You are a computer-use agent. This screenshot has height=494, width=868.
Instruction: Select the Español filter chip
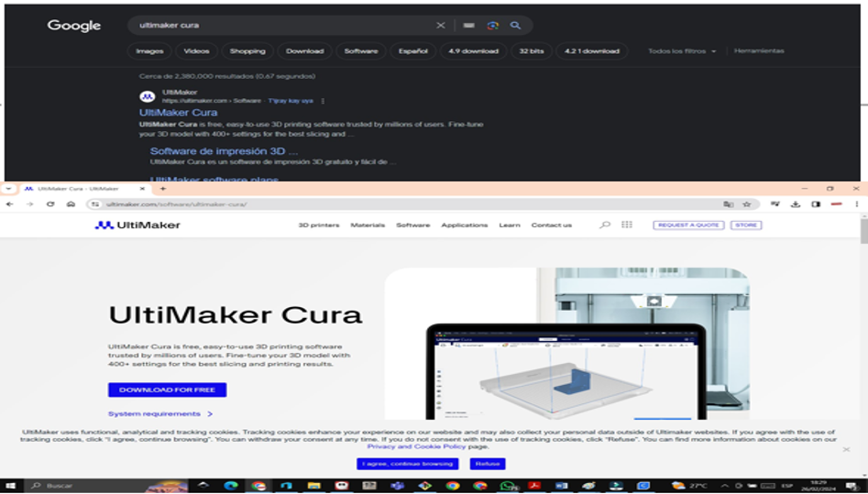(x=413, y=51)
